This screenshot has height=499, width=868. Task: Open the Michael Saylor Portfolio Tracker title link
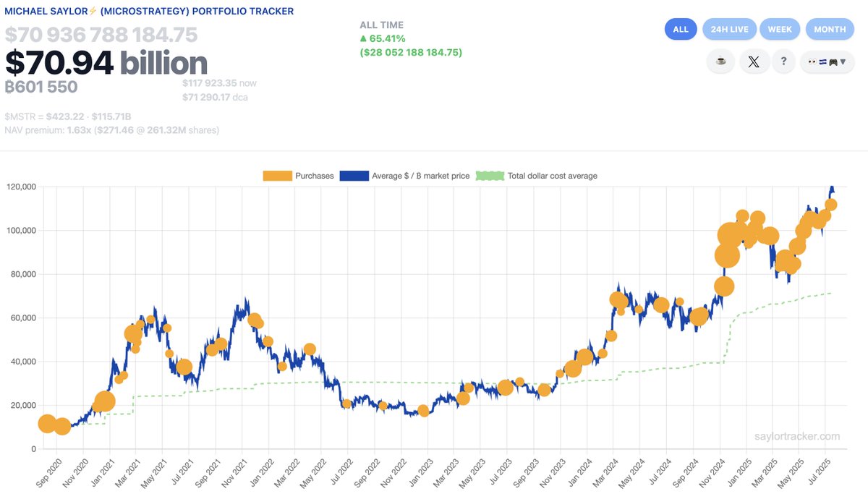(x=149, y=12)
